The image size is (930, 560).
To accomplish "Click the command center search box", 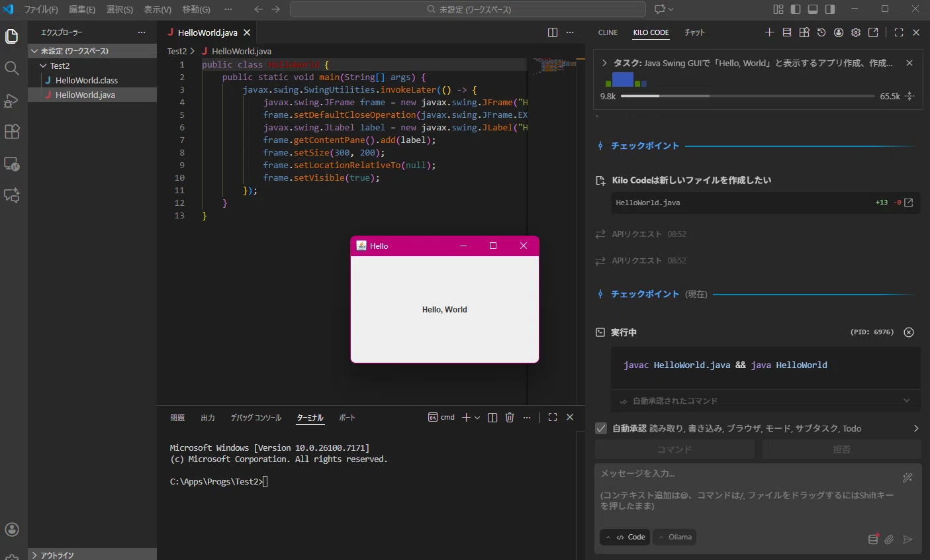I will pos(468,9).
